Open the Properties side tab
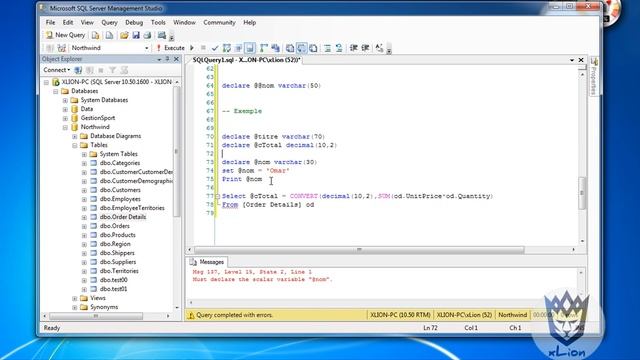The width and height of the screenshot is (640, 360). [x=594, y=76]
